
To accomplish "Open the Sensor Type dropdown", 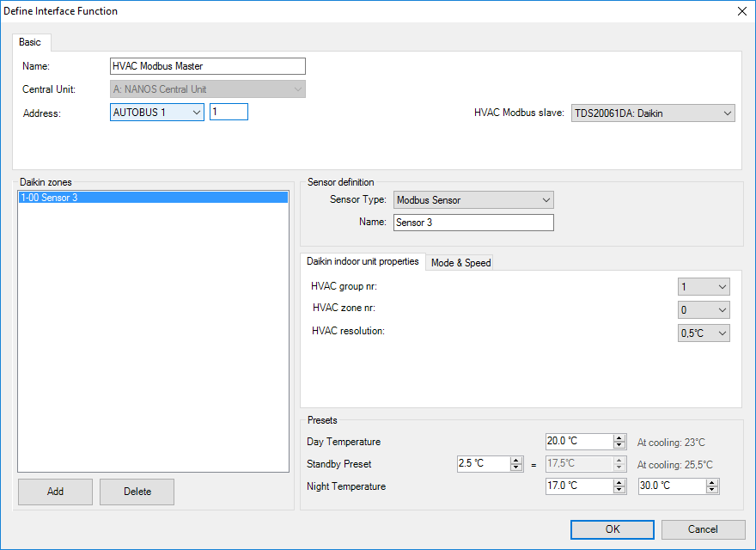I will coord(546,200).
